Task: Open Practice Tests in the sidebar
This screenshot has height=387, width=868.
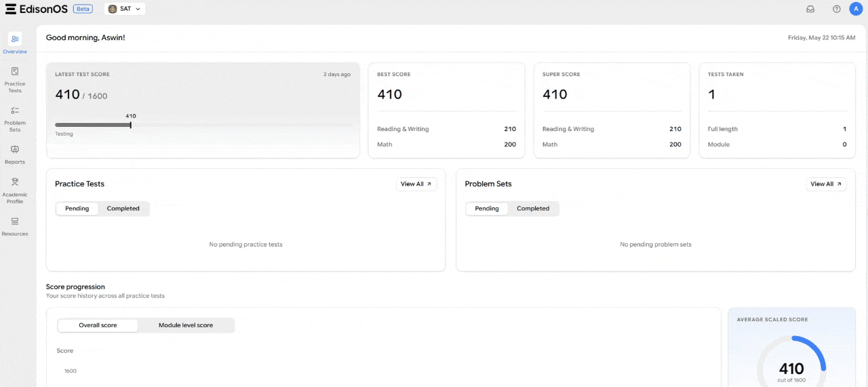Action: point(15,79)
